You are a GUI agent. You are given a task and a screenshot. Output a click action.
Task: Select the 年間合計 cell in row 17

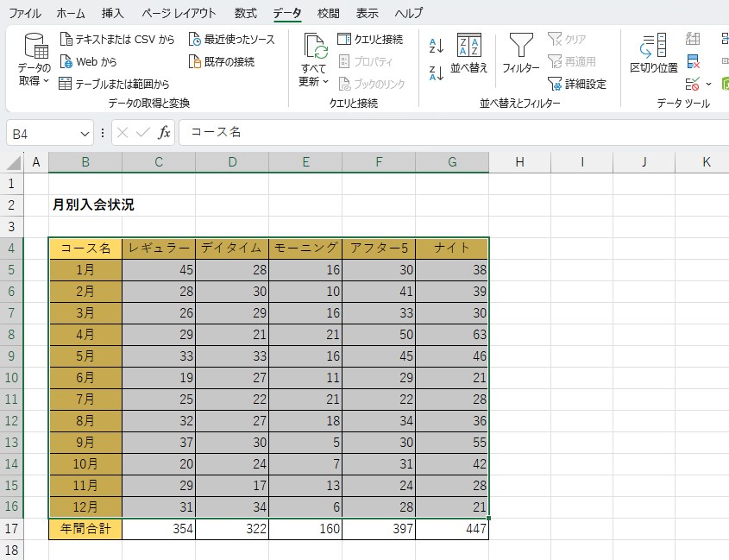click(x=85, y=528)
